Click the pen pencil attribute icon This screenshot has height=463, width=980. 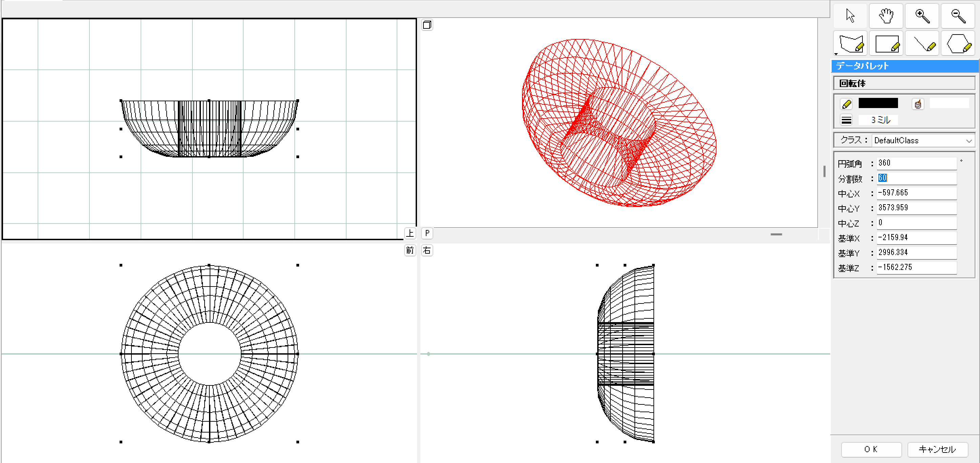click(847, 104)
